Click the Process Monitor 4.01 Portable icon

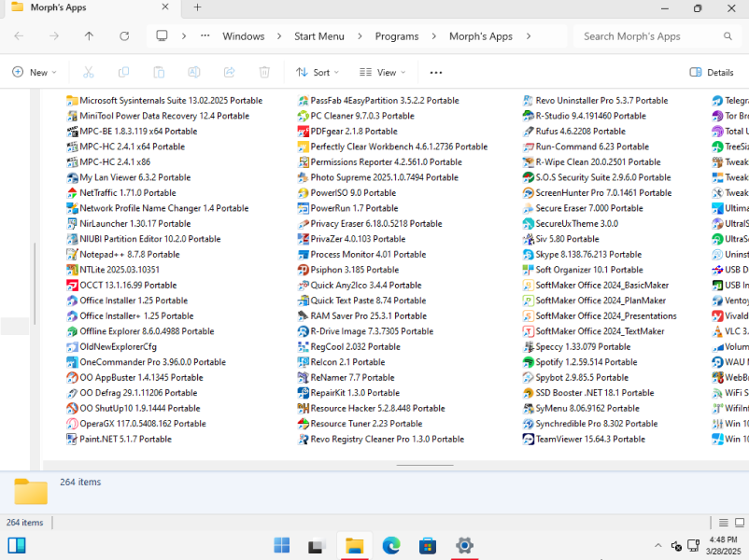click(303, 255)
